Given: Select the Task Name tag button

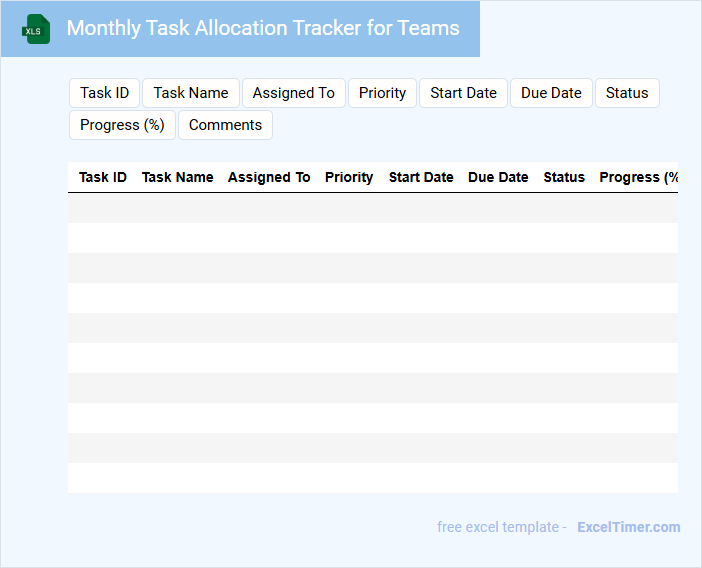Looking at the screenshot, I should click(191, 93).
